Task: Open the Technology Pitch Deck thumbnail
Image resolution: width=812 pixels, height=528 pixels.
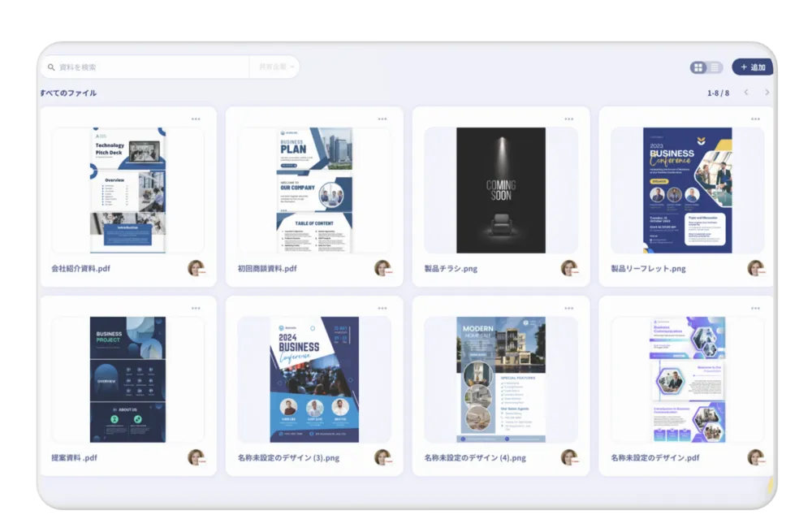Action: (x=127, y=190)
